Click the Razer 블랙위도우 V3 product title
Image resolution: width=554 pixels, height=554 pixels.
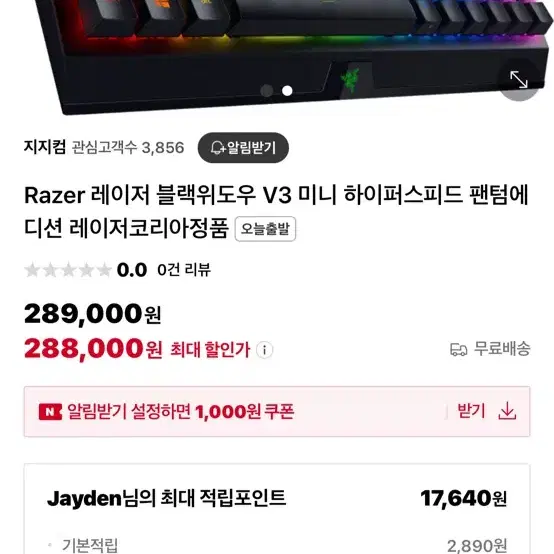click(x=276, y=212)
